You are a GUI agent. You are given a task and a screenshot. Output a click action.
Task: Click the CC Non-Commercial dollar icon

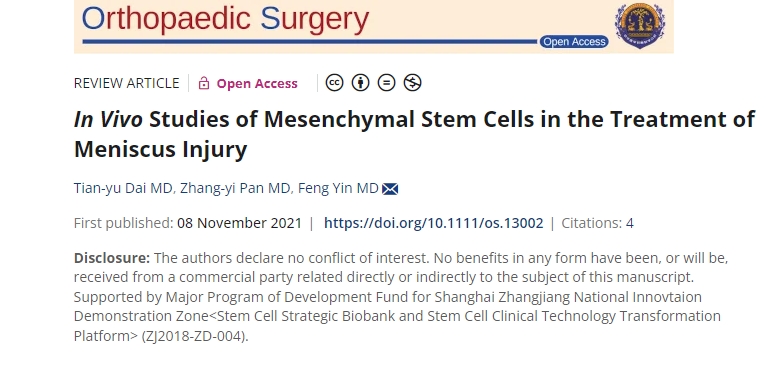[413, 83]
